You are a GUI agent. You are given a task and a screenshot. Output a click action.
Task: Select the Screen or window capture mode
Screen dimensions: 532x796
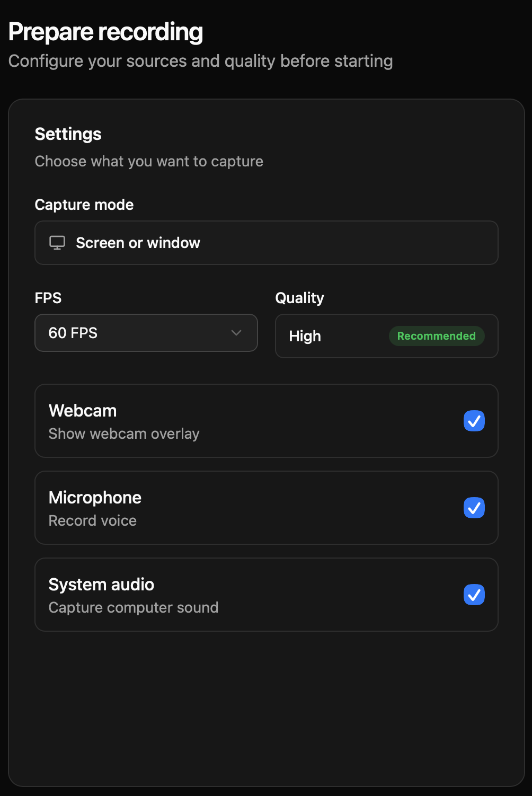pos(266,242)
